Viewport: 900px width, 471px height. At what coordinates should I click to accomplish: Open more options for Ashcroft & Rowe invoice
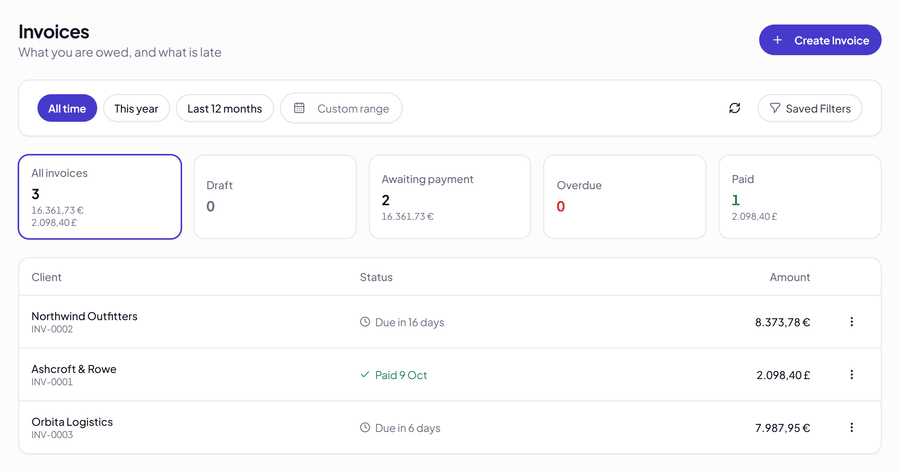[852, 375]
